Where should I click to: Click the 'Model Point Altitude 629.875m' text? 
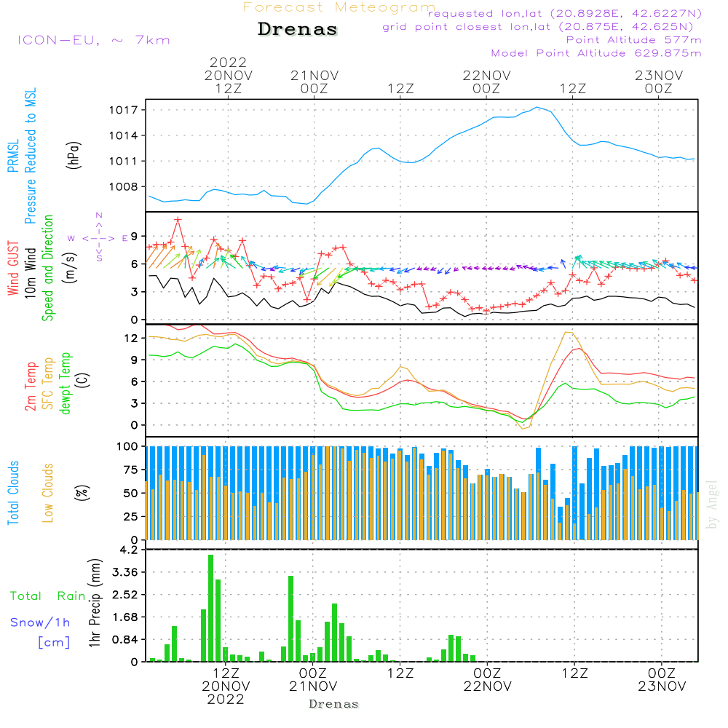(x=596, y=53)
